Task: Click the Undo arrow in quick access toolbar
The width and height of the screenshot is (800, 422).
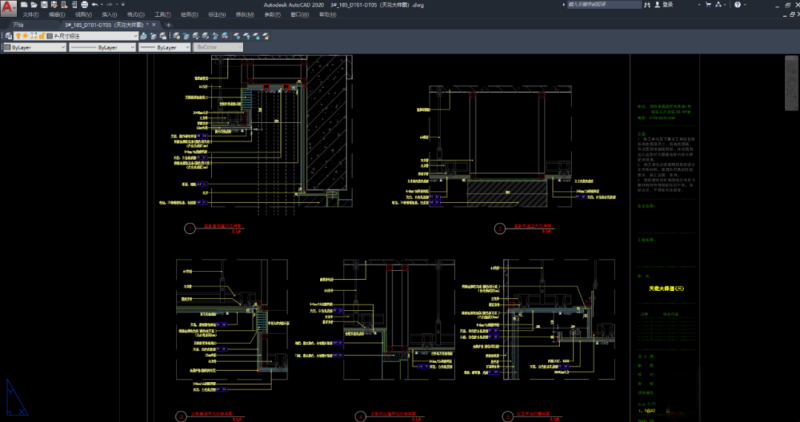Action: [x=92, y=5]
